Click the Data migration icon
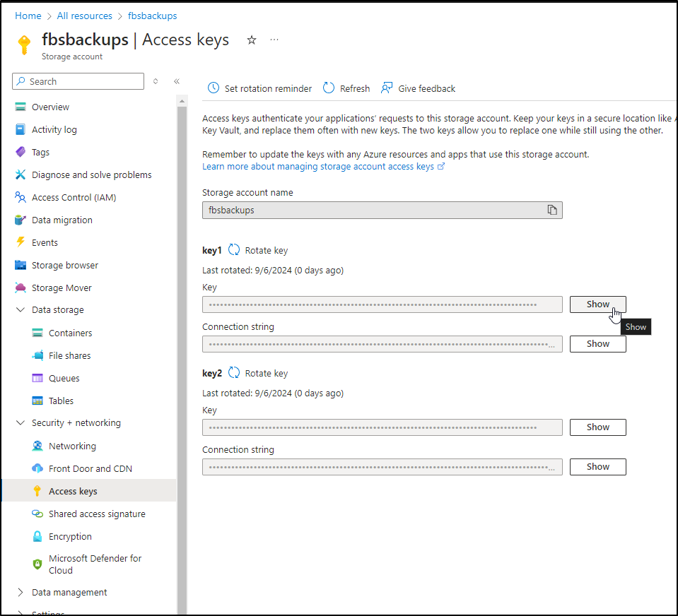 pos(21,220)
